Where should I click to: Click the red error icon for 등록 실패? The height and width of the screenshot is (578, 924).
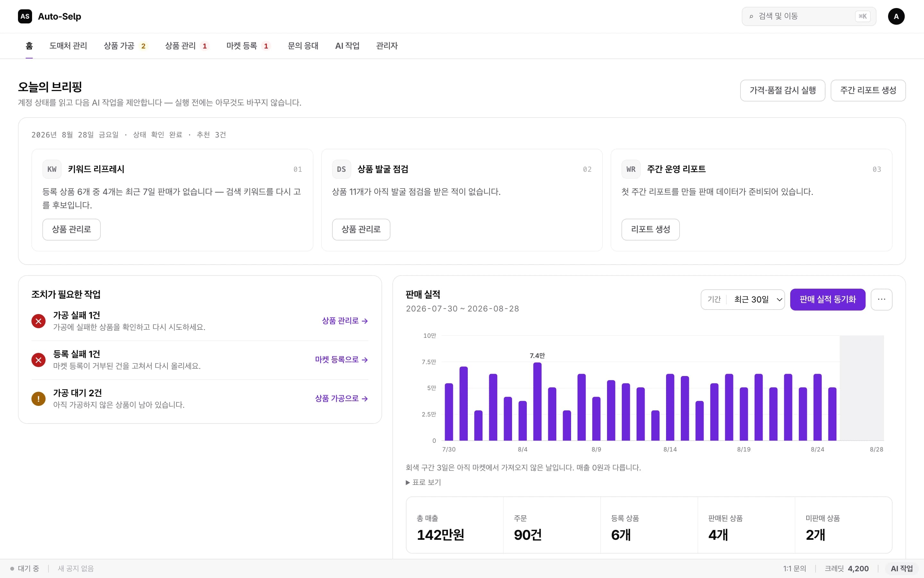coord(38,360)
